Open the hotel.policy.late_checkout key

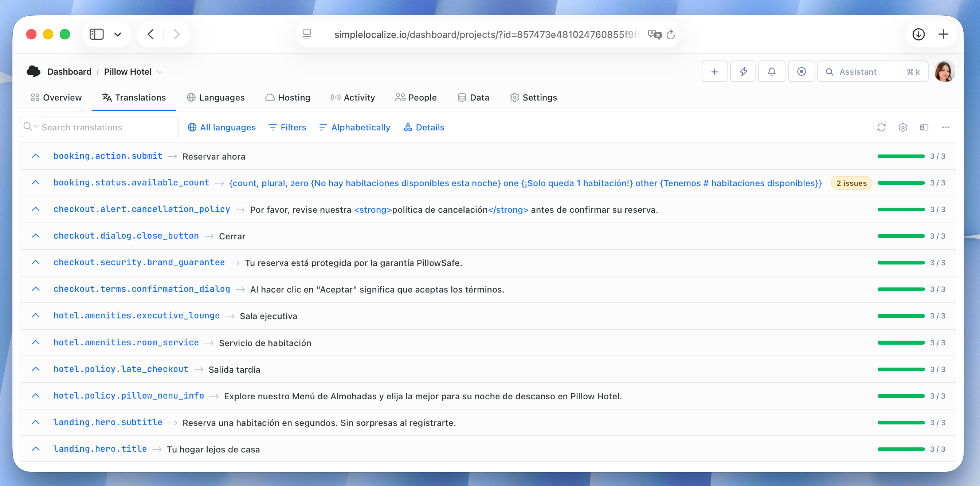click(x=121, y=369)
